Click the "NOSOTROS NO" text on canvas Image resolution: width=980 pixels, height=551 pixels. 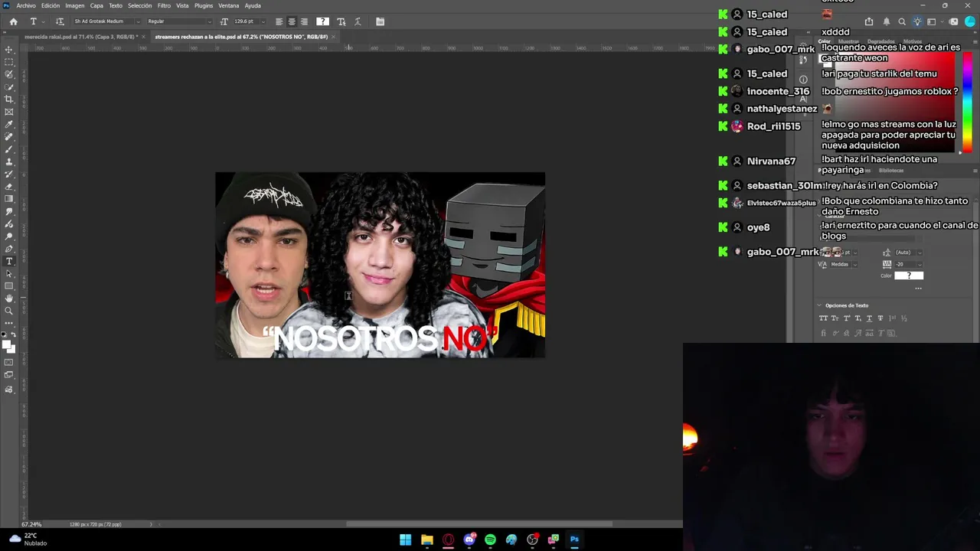(x=381, y=339)
